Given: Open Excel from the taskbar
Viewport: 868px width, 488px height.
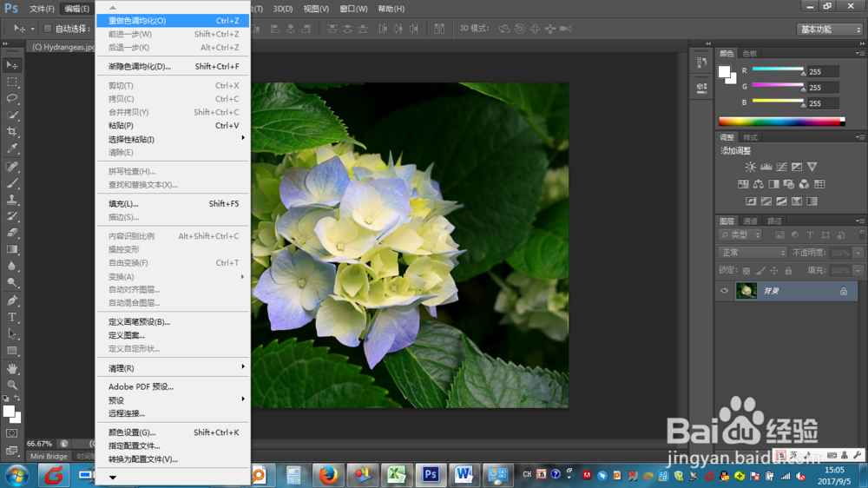Looking at the screenshot, I should 397,475.
